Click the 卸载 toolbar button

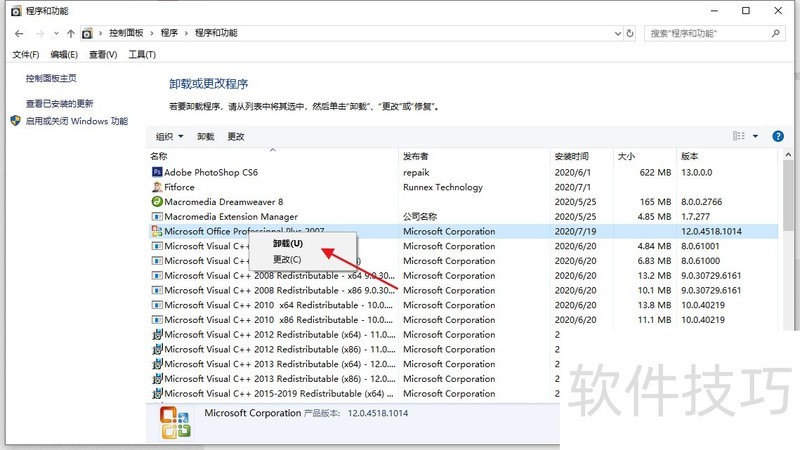(206, 136)
